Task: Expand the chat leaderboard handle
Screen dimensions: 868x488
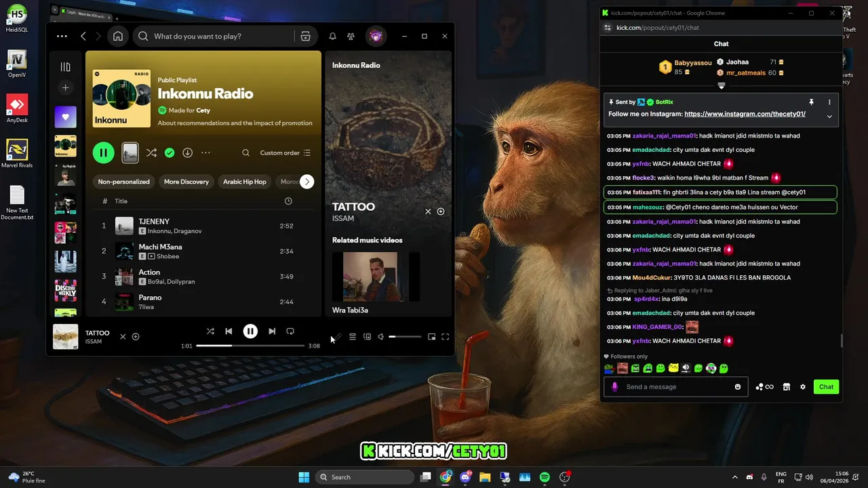Action: [x=722, y=86]
